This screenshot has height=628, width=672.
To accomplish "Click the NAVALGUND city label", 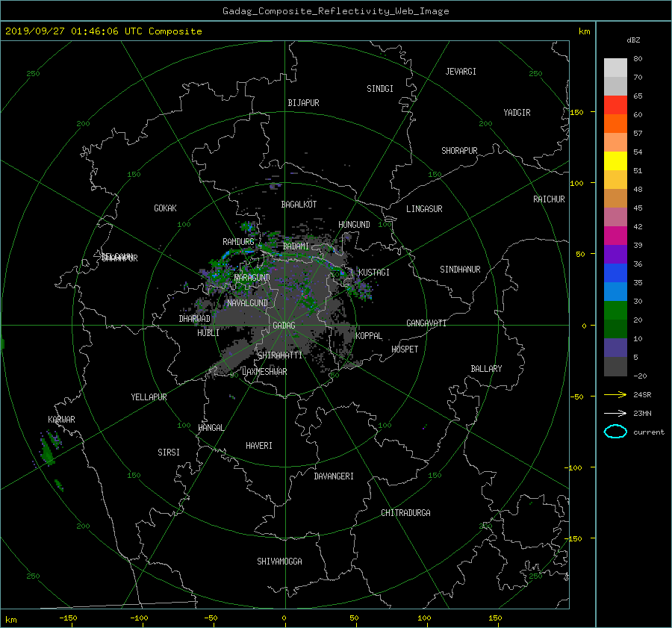I will 247,303.
